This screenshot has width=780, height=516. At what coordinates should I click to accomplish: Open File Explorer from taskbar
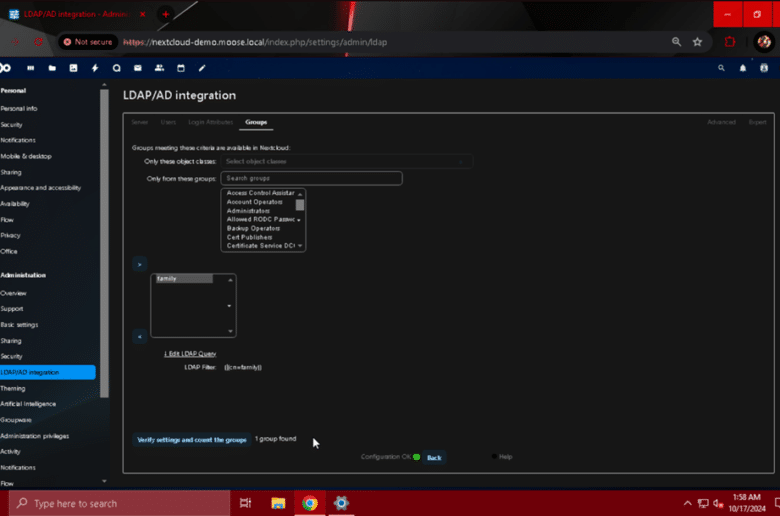coord(278,503)
